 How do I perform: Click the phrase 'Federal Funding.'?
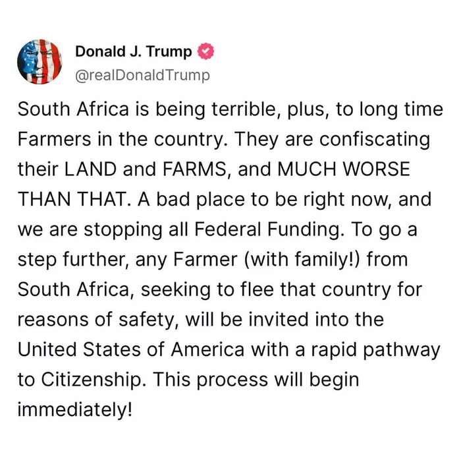tap(269, 230)
